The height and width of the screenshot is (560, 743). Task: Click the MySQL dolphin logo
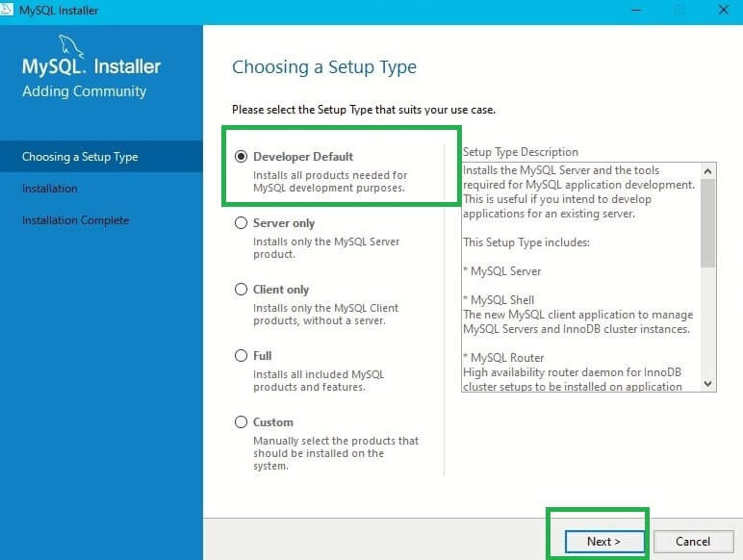(71, 46)
